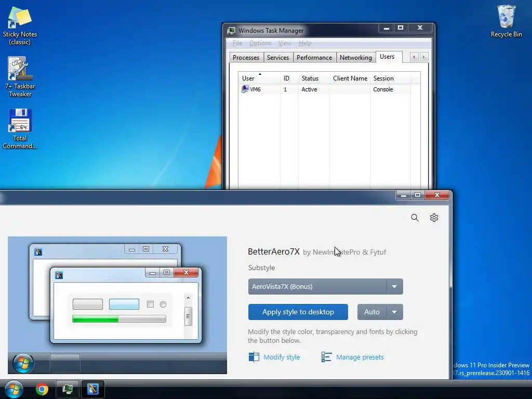532x399 pixels.
Task: Switch to the Networking tab
Action: pyautogui.click(x=355, y=57)
